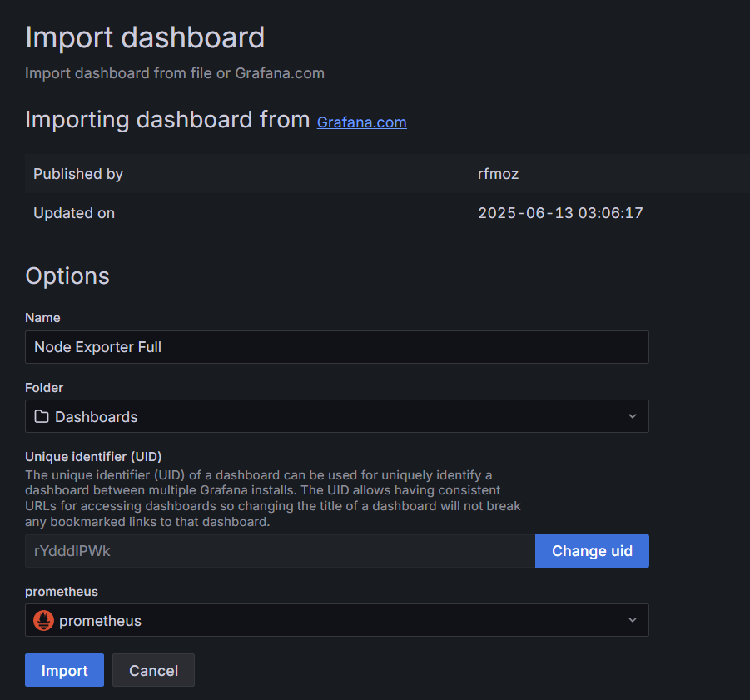Click the Cancel button
Viewport: 750px width, 700px height.
click(x=153, y=670)
